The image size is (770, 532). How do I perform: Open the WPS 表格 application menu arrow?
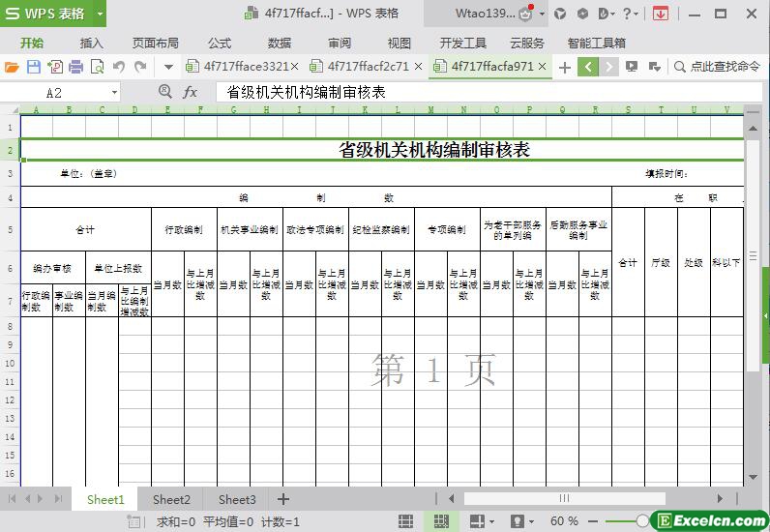(100, 14)
